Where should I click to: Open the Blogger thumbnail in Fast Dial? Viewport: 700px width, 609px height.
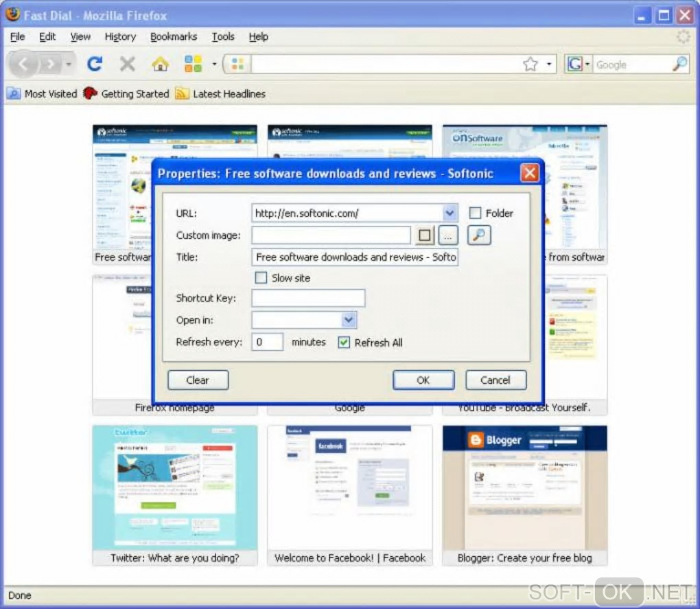tap(524, 487)
